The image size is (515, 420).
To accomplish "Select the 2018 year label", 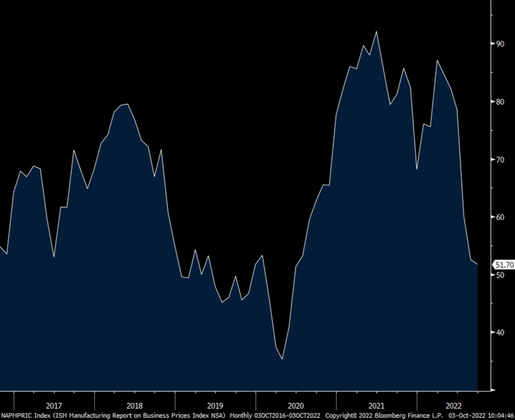I will (x=135, y=405).
